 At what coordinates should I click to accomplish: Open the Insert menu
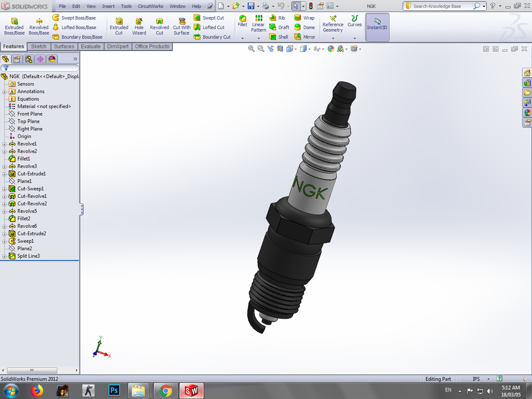pos(108,6)
